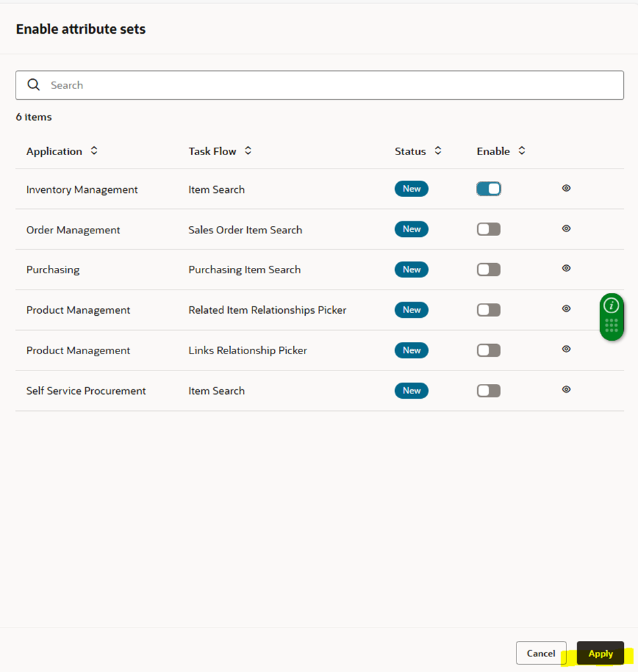Disable the Inventory Management Item Search toggle

(488, 189)
